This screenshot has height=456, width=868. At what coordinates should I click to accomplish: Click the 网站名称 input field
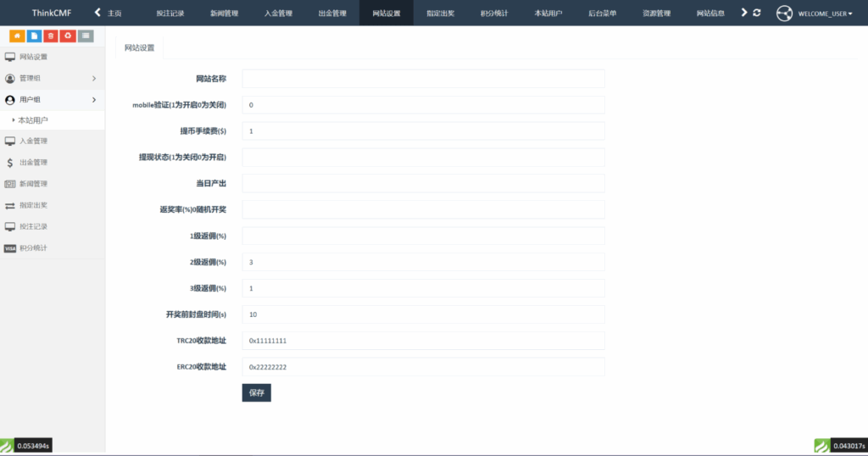coord(423,79)
